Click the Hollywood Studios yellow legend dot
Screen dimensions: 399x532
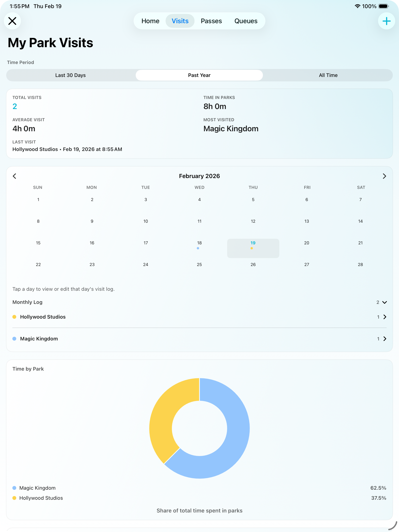[14, 498]
